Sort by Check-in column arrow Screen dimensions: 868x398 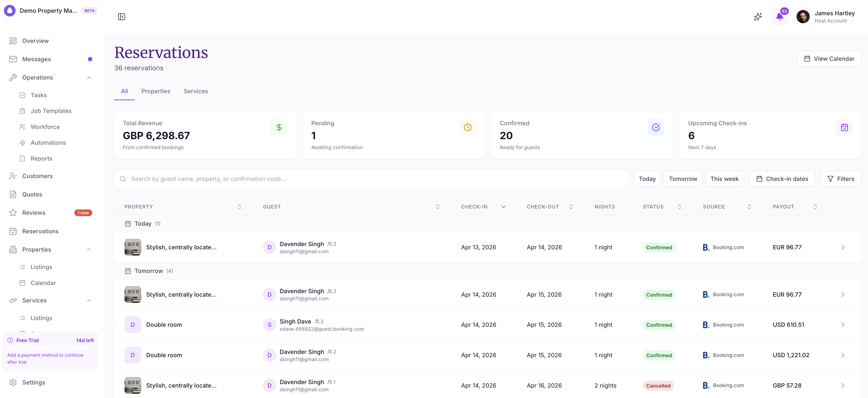coord(503,207)
